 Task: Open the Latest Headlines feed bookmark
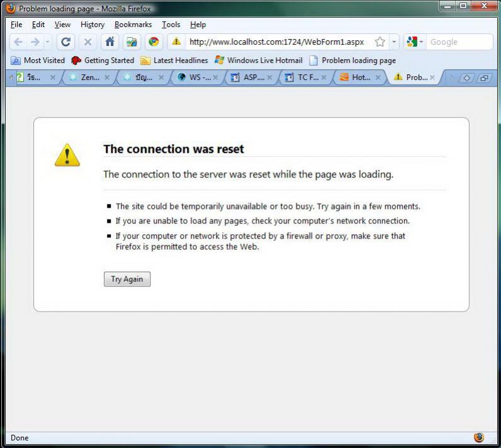[174, 60]
